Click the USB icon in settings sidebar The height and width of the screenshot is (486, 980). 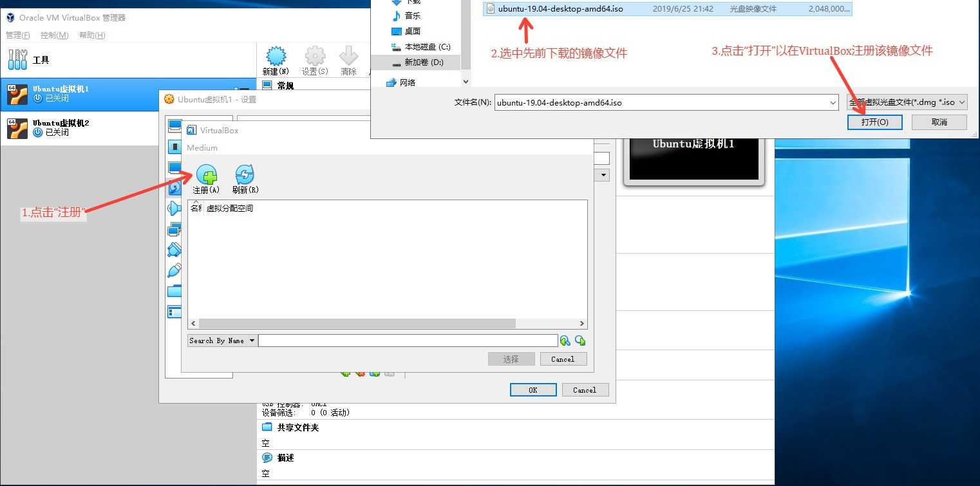[x=174, y=270]
